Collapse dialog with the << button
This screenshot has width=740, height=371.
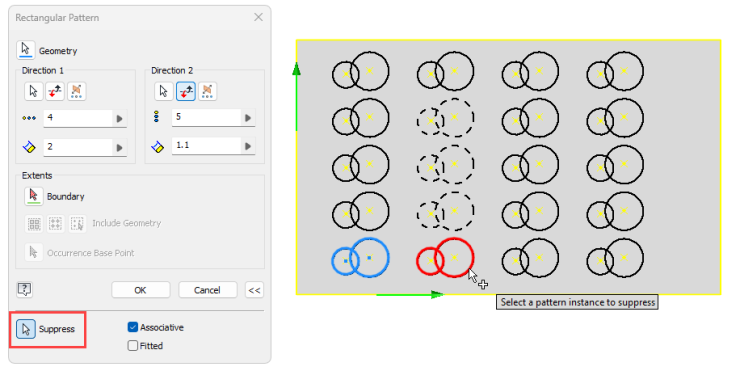(x=254, y=290)
